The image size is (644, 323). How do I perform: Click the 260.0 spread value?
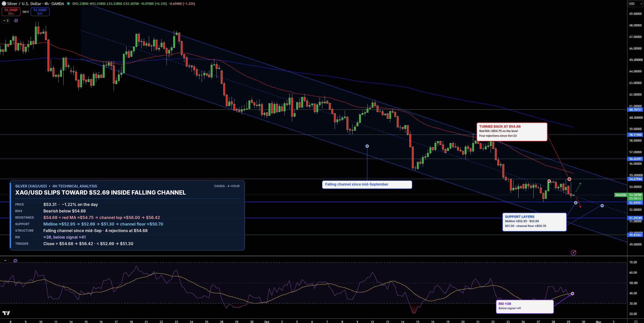[25, 12]
